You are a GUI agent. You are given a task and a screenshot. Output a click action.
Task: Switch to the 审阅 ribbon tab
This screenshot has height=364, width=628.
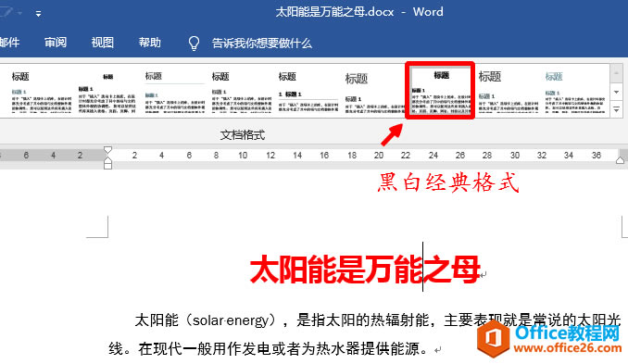56,43
